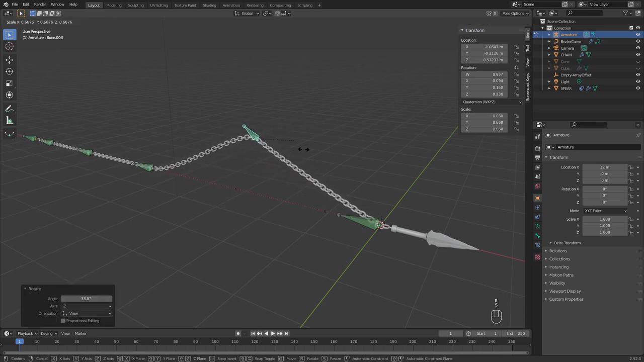Select the Breakdowner pose tool
The image size is (644, 362).
[x=9, y=134]
